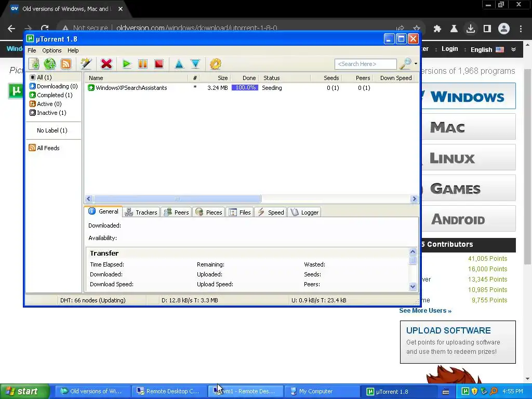
Task: Move torrent up the queue arrow
Action: (x=179, y=64)
